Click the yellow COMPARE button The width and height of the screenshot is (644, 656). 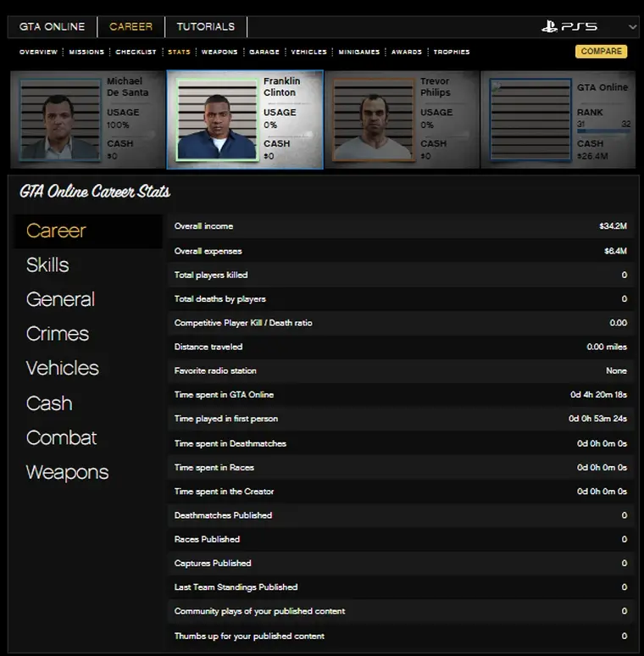pos(601,52)
